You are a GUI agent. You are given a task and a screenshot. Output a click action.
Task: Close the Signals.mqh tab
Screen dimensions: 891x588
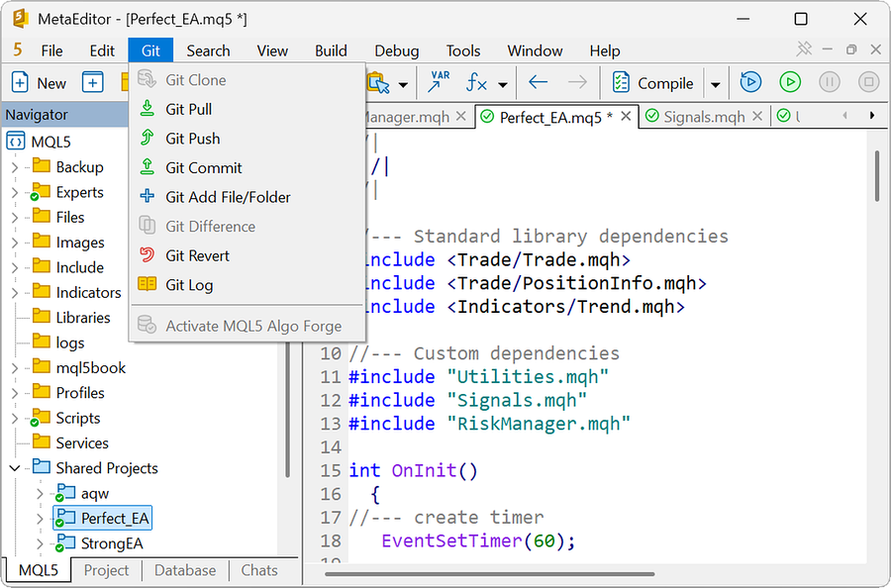[757, 116]
